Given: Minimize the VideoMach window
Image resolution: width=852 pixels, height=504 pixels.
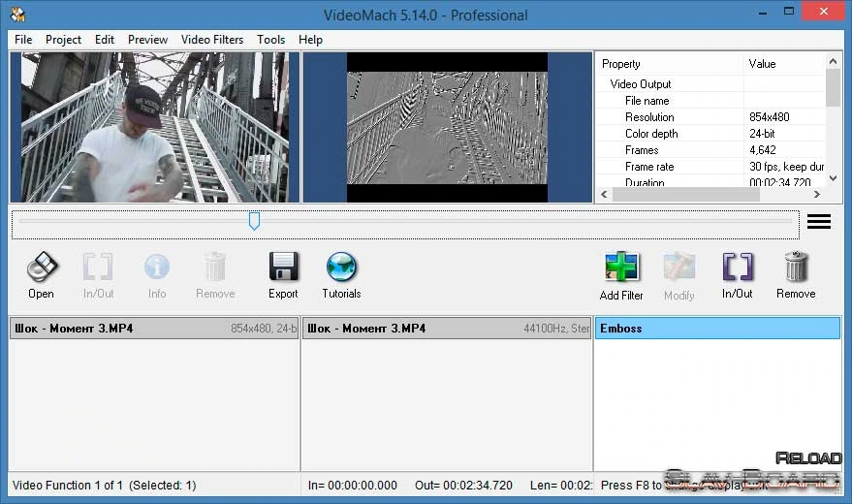Looking at the screenshot, I should point(763,12).
